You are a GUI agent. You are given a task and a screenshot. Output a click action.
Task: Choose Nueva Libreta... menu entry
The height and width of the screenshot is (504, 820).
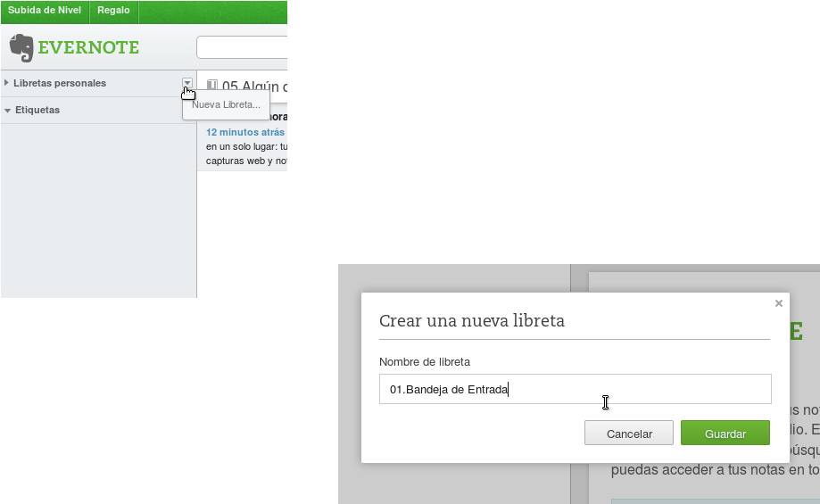[x=226, y=104]
